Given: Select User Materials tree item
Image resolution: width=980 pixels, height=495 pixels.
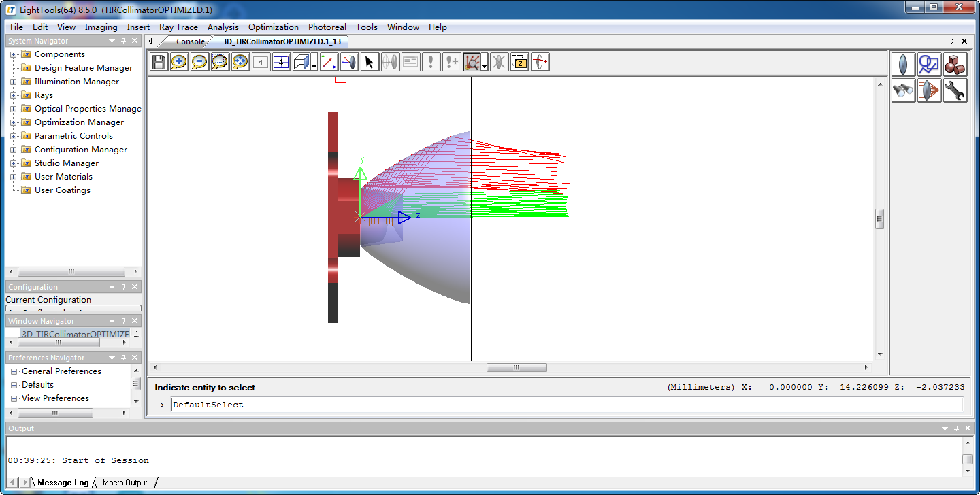Looking at the screenshot, I should point(63,177).
